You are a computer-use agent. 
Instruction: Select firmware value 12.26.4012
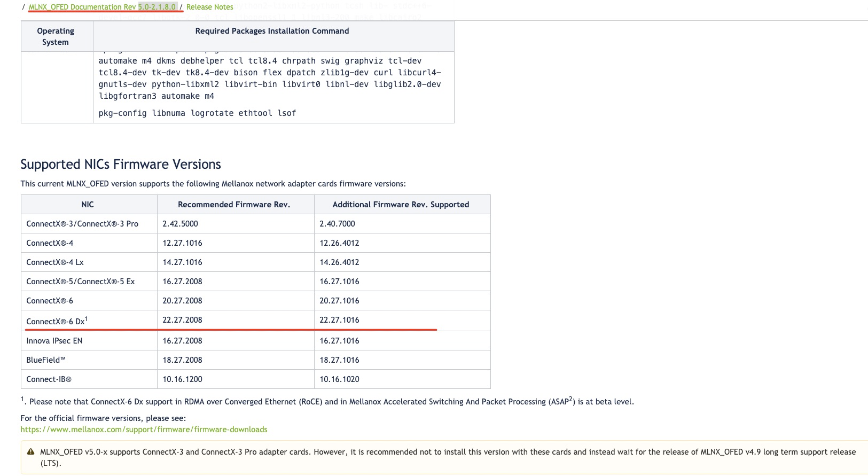pyautogui.click(x=339, y=243)
